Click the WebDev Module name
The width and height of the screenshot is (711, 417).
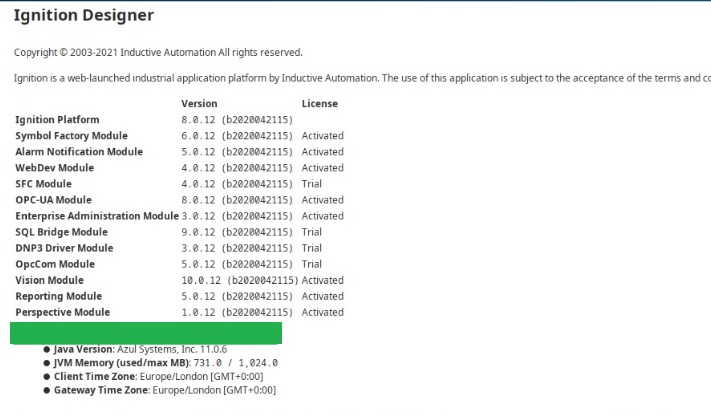[x=54, y=168]
